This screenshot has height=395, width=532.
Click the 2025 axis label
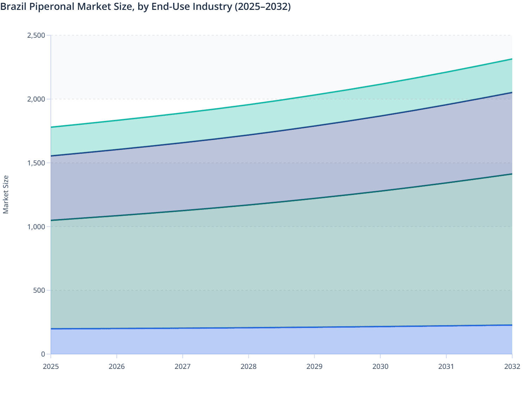pos(51,367)
